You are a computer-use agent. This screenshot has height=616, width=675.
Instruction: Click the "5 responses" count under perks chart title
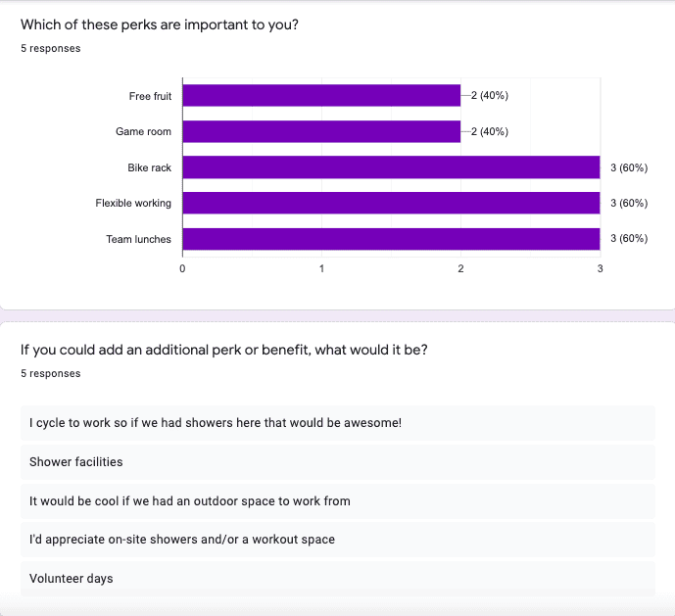click(x=51, y=48)
